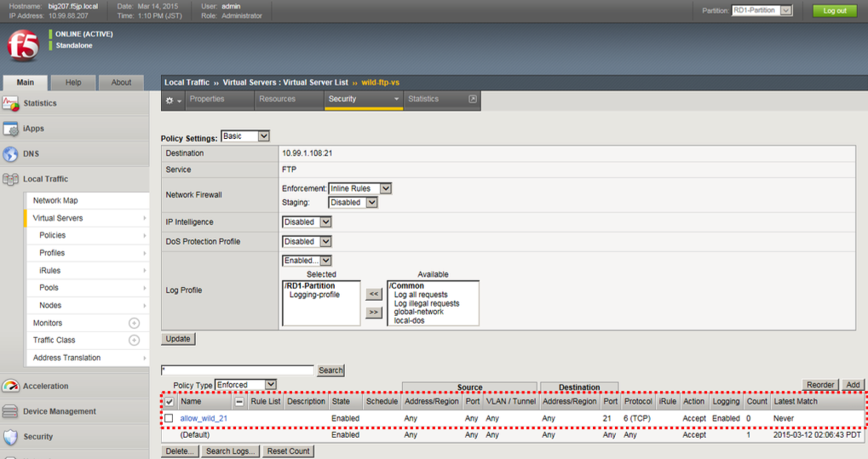This screenshot has height=459, width=868.
Task: Click the Log out button
Action: pos(834,10)
